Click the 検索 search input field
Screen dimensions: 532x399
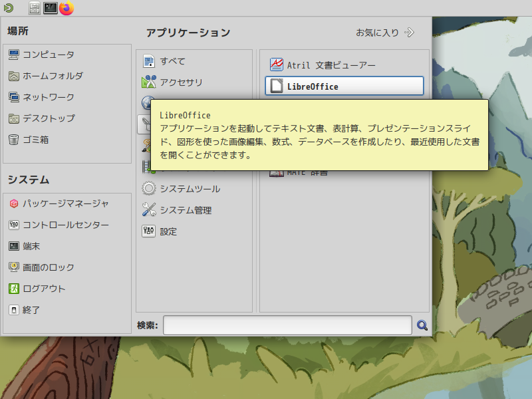pos(287,325)
